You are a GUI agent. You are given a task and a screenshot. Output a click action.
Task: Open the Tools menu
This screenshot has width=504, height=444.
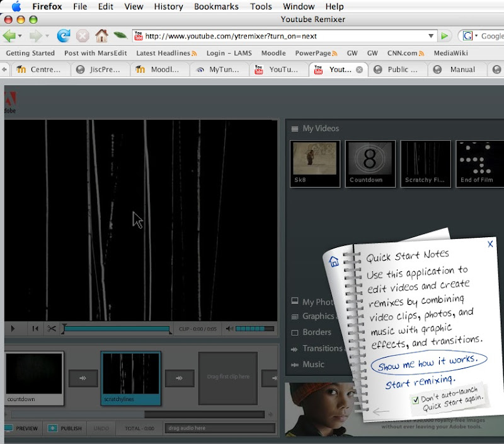[x=261, y=6]
